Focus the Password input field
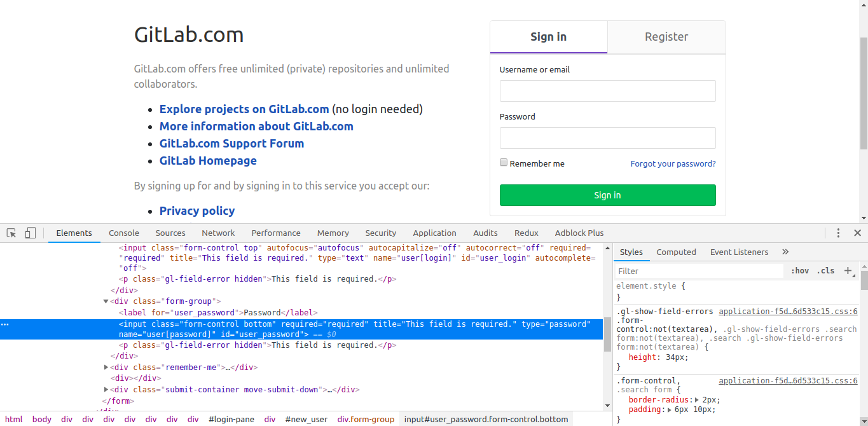 tap(608, 138)
